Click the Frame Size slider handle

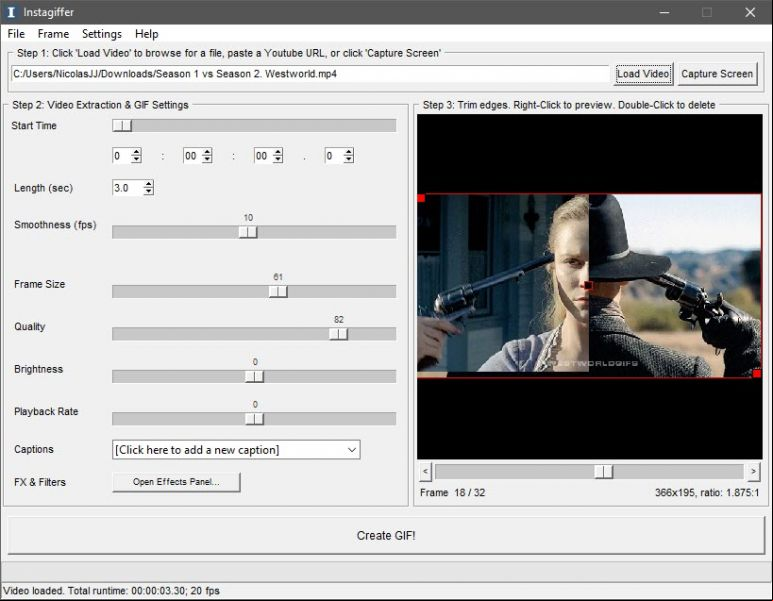pos(278,291)
